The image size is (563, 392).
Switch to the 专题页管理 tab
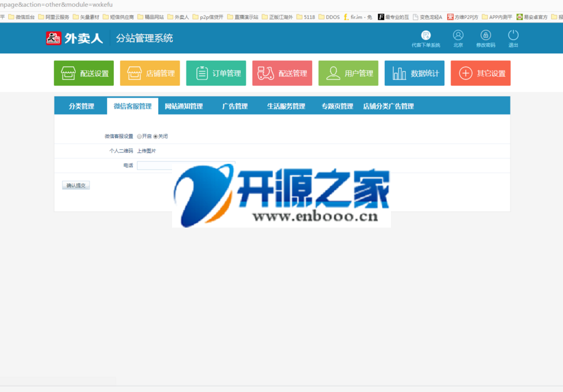coord(337,106)
